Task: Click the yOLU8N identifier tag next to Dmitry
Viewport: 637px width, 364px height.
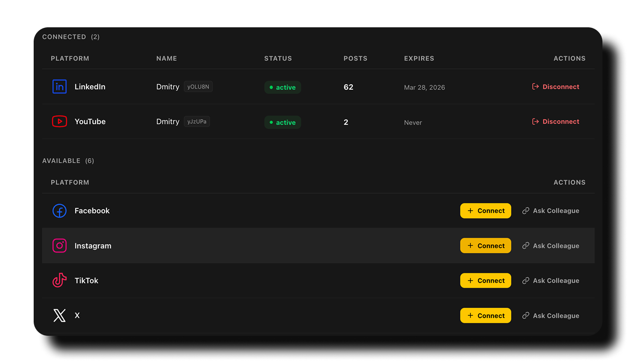Action: coord(198,86)
